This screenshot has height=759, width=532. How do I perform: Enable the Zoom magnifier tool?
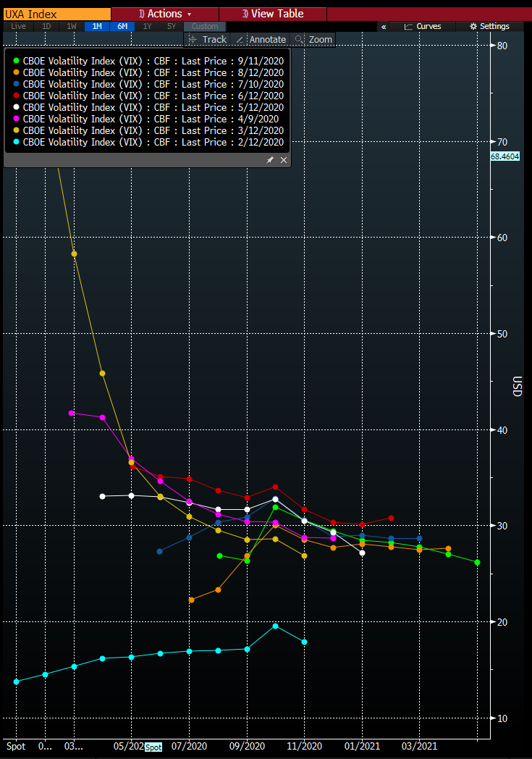pyautogui.click(x=314, y=40)
